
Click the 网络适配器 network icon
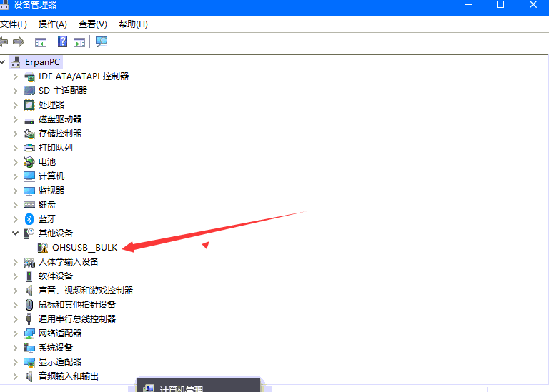tap(29, 333)
